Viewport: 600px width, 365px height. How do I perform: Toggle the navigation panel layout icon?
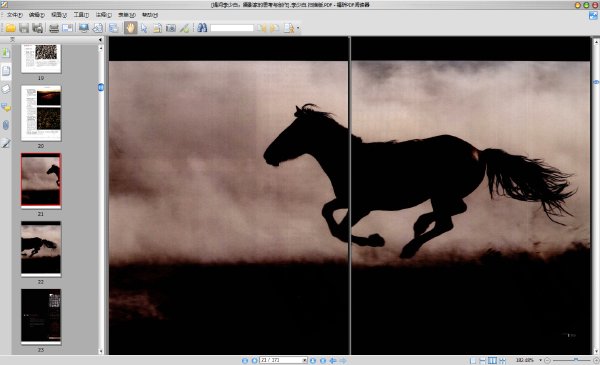click(114, 28)
